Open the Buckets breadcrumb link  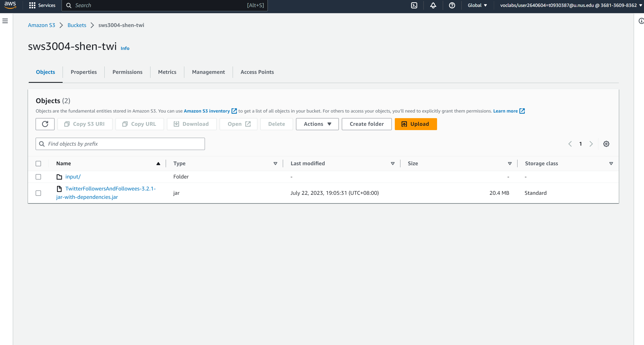[77, 25]
